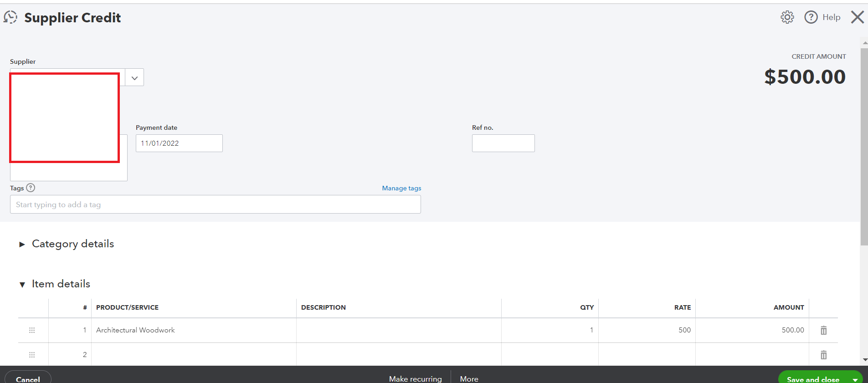Click the Save and close button
868x383 pixels.
tap(813, 379)
